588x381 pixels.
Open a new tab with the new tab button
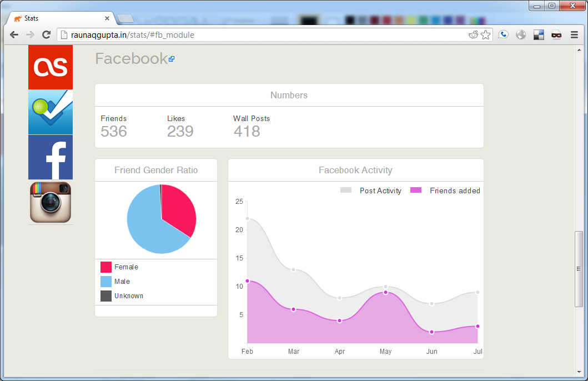pos(125,18)
